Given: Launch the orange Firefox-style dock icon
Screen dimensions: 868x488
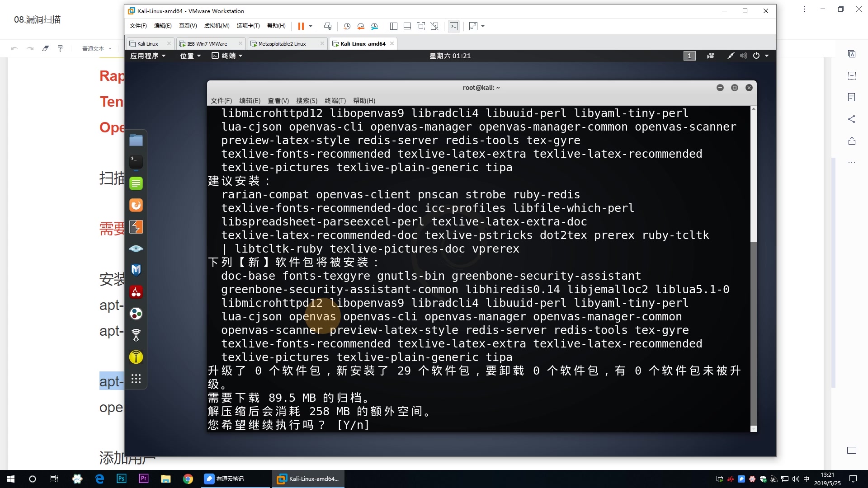Looking at the screenshot, I should pos(136,205).
